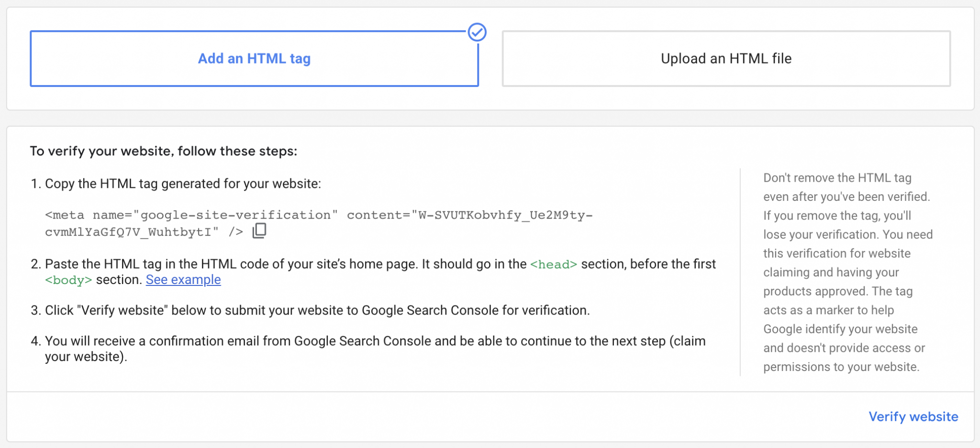The image size is (980, 448).
Task: Click step 1 "Copy the HTML tag" text
Action: pyautogui.click(x=183, y=184)
